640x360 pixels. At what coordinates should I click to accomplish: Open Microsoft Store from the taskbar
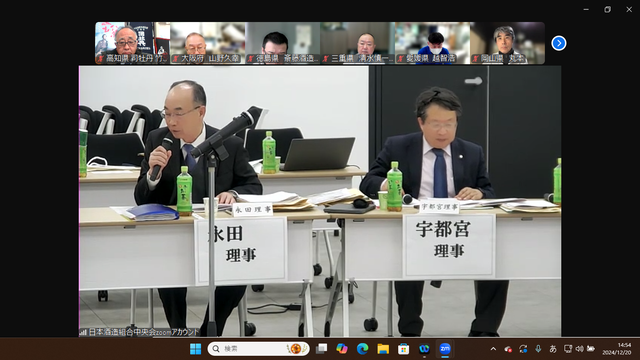(404, 349)
